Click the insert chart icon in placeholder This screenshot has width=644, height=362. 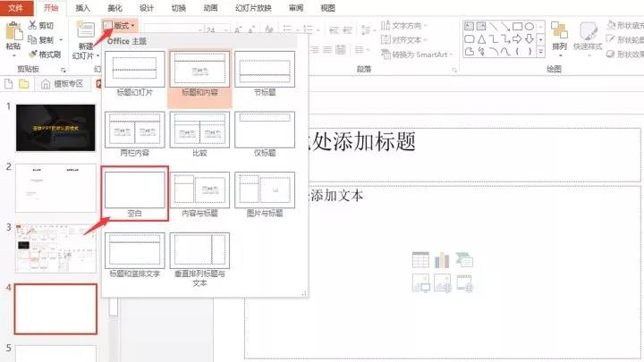point(441,260)
